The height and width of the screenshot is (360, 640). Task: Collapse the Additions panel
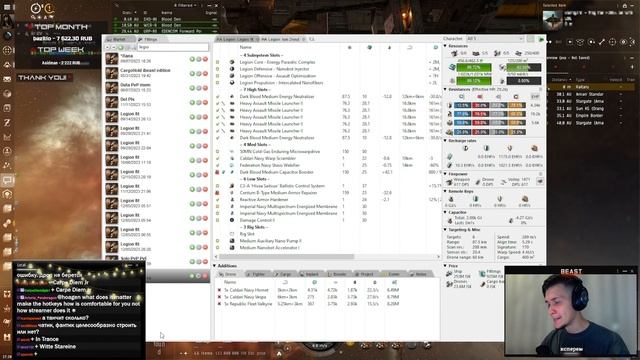pyautogui.click(x=215, y=266)
